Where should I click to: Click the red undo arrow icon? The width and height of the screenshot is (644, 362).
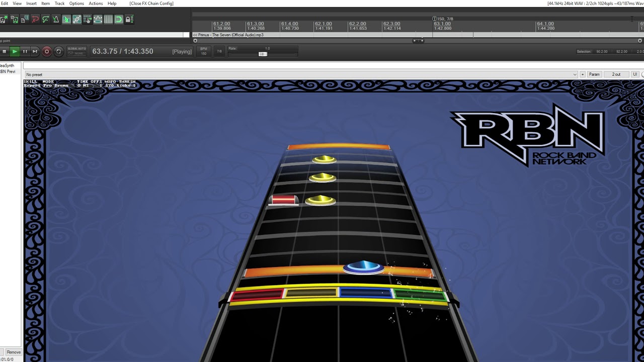35,20
